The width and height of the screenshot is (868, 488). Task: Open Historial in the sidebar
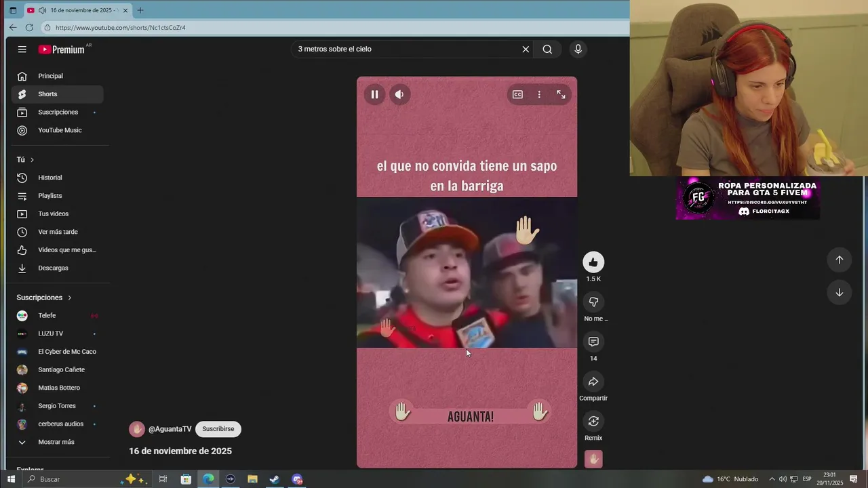tap(57, 178)
